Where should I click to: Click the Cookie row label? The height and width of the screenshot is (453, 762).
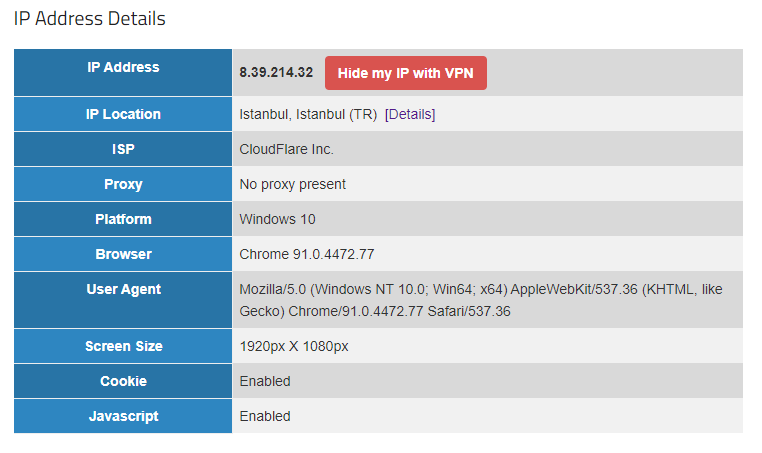123,381
